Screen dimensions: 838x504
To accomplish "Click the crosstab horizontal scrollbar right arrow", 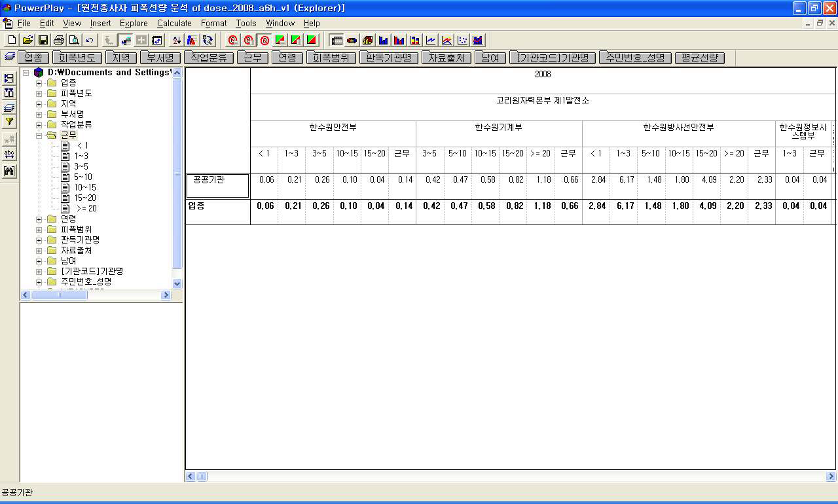I will coord(831,477).
